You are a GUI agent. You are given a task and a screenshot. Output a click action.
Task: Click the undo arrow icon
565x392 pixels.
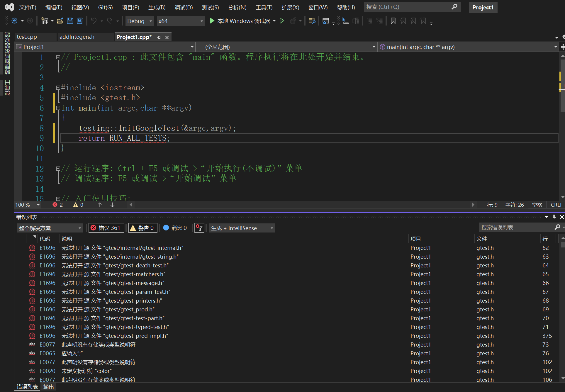94,21
